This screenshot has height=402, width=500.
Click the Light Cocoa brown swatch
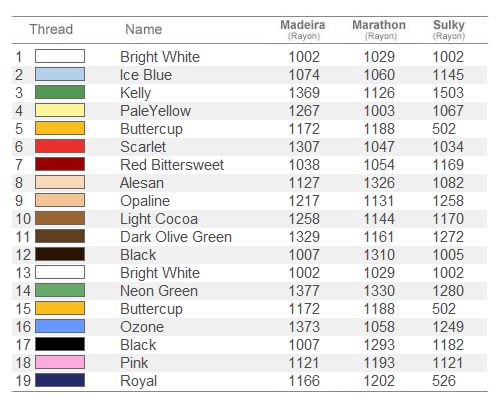(x=60, y=218)
